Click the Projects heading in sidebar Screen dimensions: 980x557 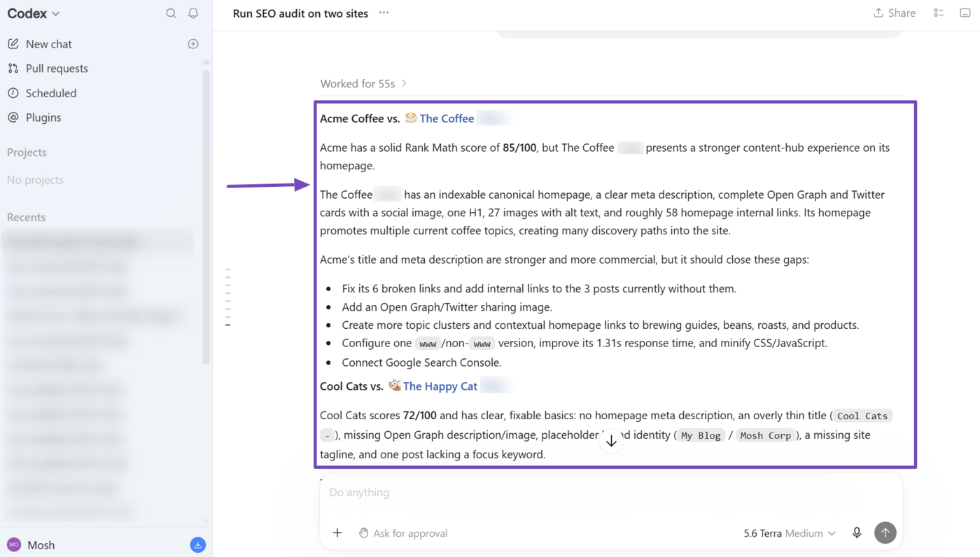(27, 153)
